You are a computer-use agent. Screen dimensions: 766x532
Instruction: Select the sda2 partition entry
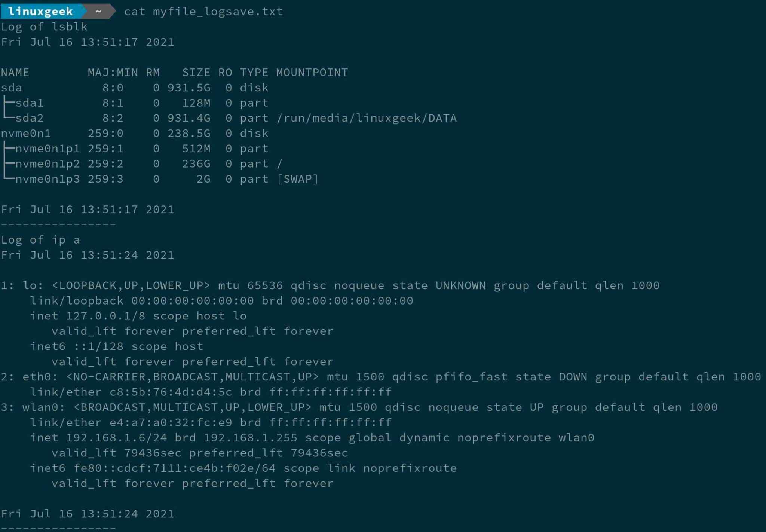tap(29, 118)
